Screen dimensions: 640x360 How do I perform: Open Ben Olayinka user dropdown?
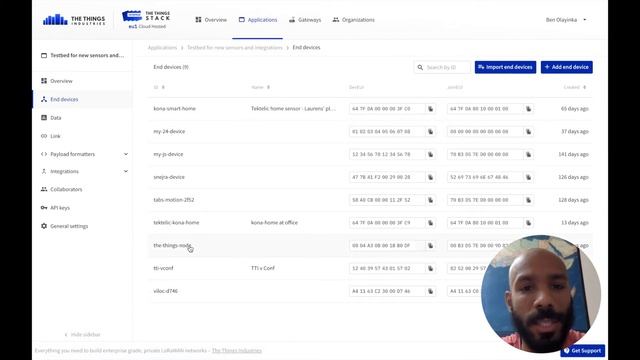point(566,20)
